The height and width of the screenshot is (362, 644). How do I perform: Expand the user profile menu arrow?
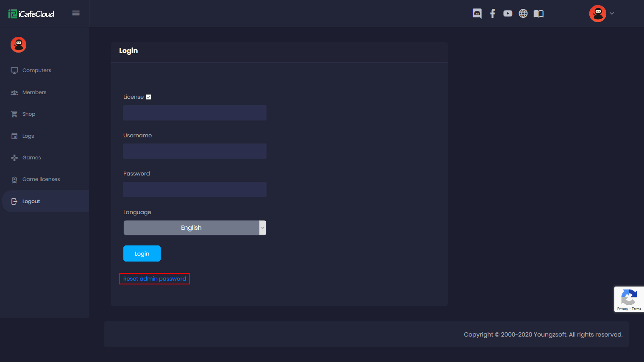(612, 14)
